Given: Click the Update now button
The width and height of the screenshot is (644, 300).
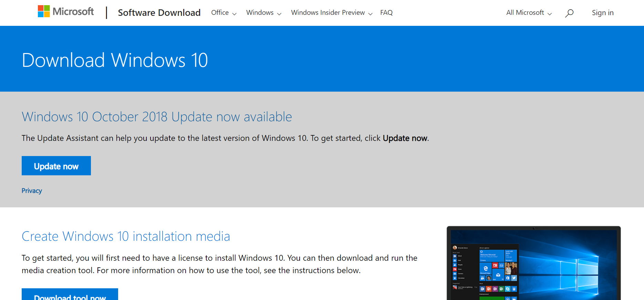Looking at the screenshot, I should 56,166.
